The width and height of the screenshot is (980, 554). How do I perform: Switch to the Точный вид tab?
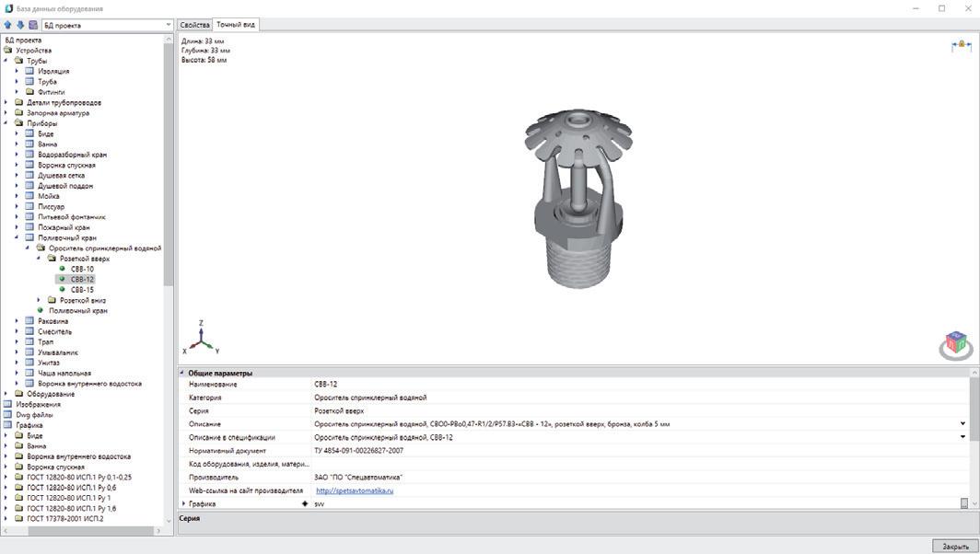click(236, 24)
